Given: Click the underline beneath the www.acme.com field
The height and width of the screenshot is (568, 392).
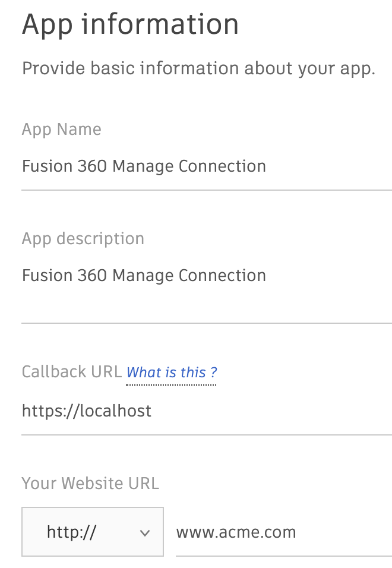Looking at the screenshot, I should pyautogui.click(x=283, y=556).
